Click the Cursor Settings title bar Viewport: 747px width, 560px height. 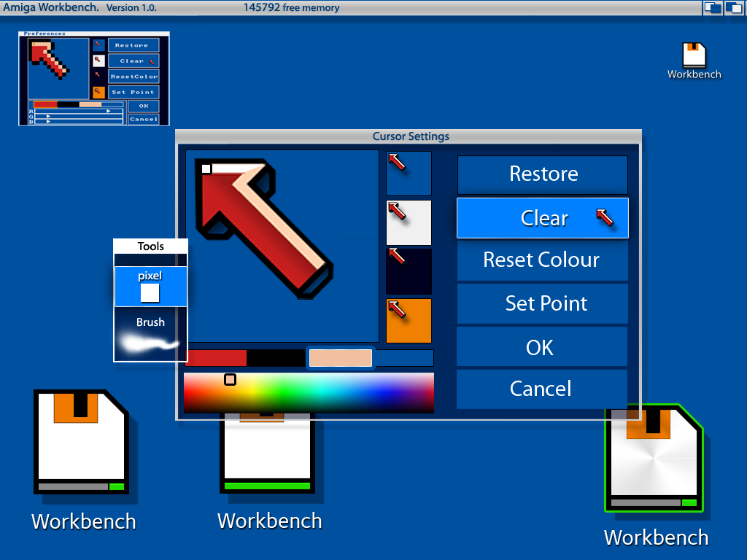[x=409, y=136]
